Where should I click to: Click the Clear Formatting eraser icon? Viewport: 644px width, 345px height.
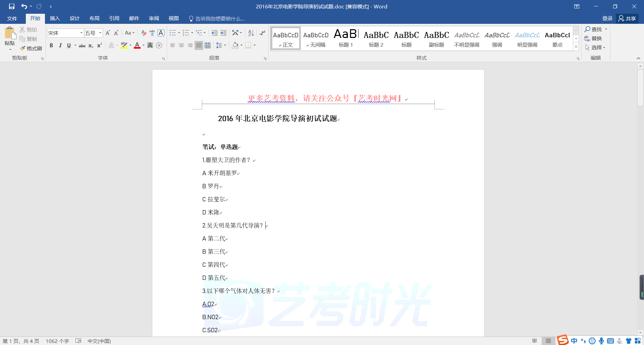click(144, 33)
